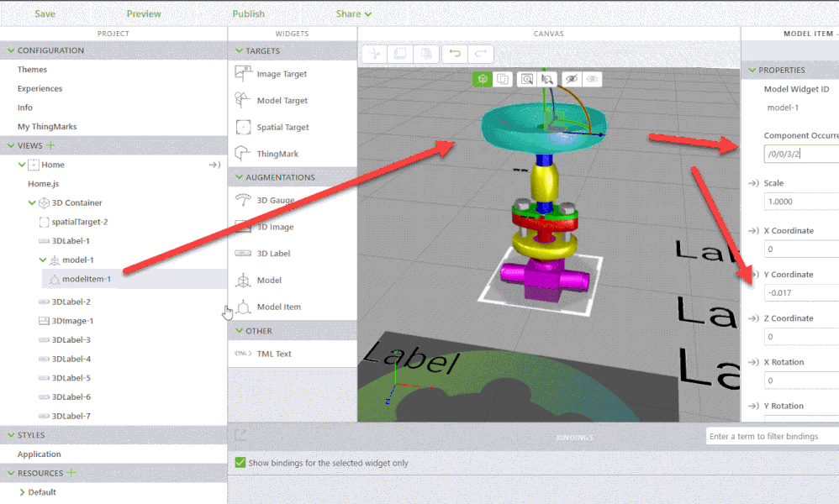Open binding arrow next to Y Rotation
This screenshot has height=504, width=839.
[x=753, y=406]
